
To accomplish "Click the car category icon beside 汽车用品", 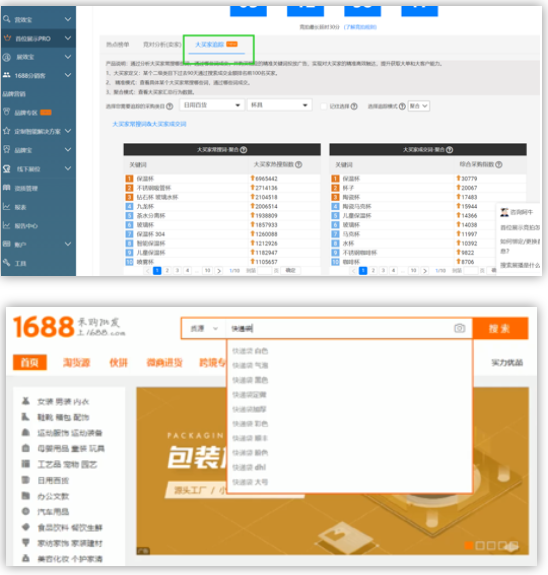I will [25, 511].
